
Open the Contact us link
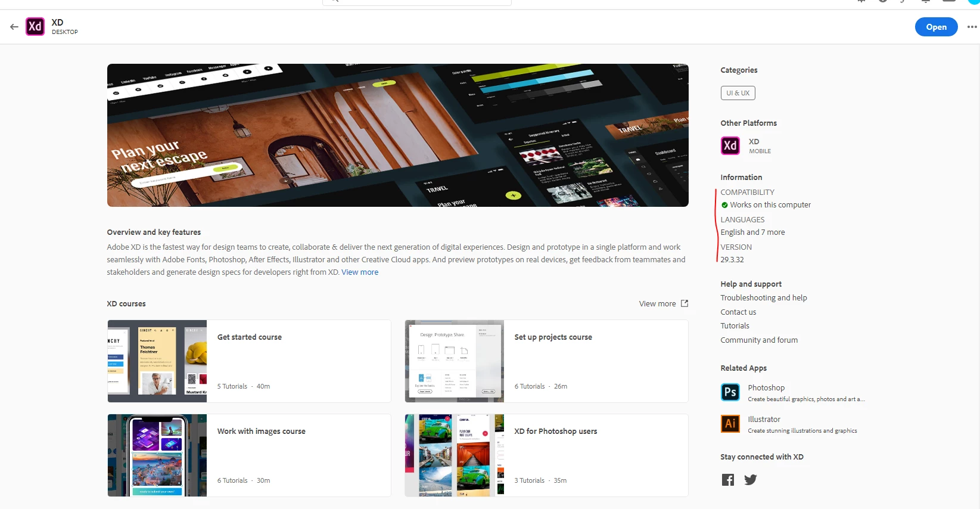(x=738, y=312)
